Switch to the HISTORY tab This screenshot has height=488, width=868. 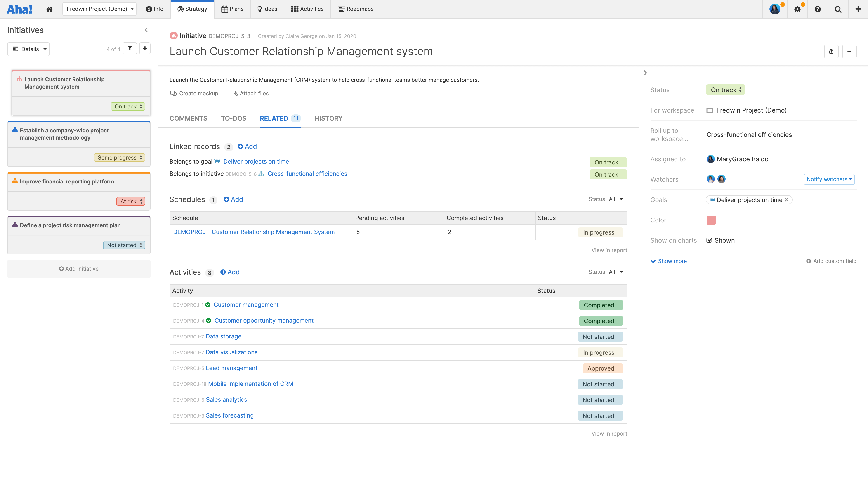pos(328,118)
